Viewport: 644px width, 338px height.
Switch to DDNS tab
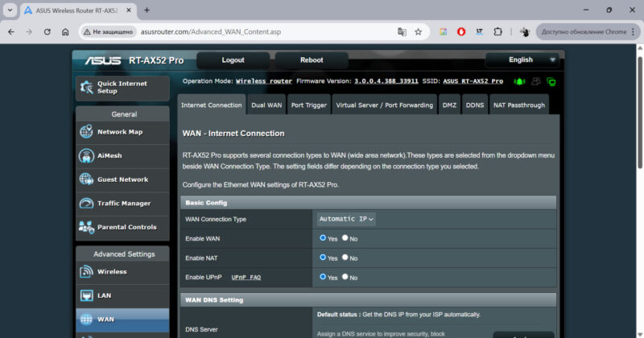pos(475,105)
